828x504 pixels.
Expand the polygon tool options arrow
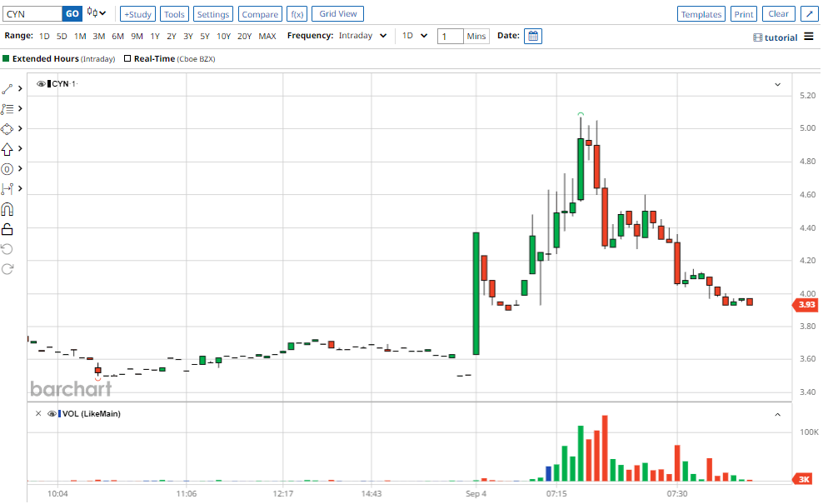pos(20,129)
